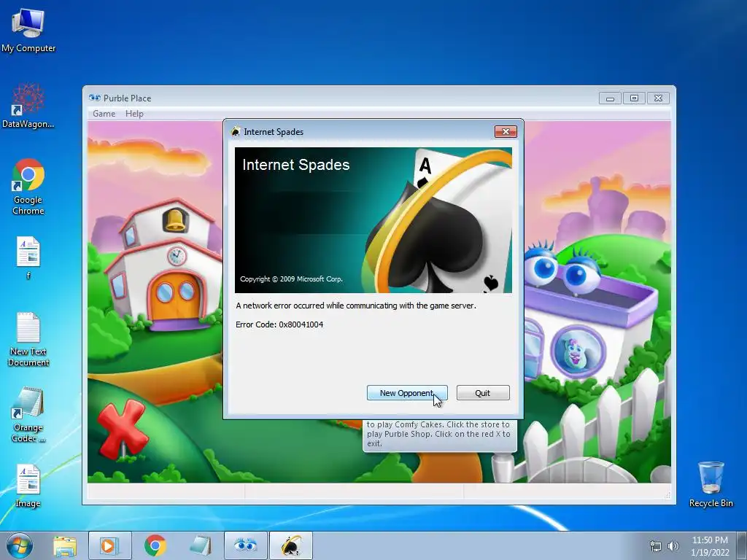The height and width of the screenshot is (560, 747).
Task: Open New Text Document on desktop
Action: [x=28, y=339]
